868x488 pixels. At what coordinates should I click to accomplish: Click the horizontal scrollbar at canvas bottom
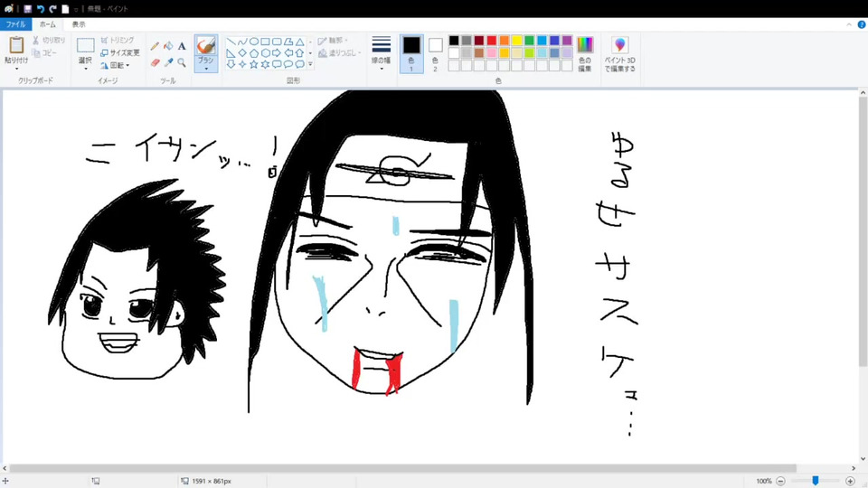click(403, 468)
